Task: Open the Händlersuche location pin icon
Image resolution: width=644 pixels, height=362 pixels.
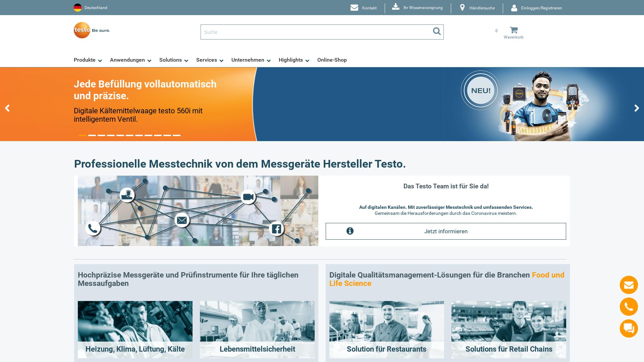Action: click(463, 7)
